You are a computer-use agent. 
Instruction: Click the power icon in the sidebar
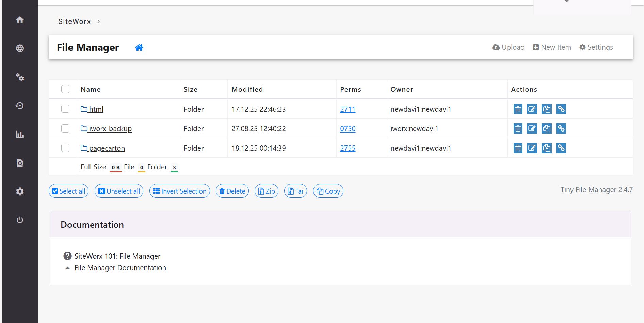[20, 220]
